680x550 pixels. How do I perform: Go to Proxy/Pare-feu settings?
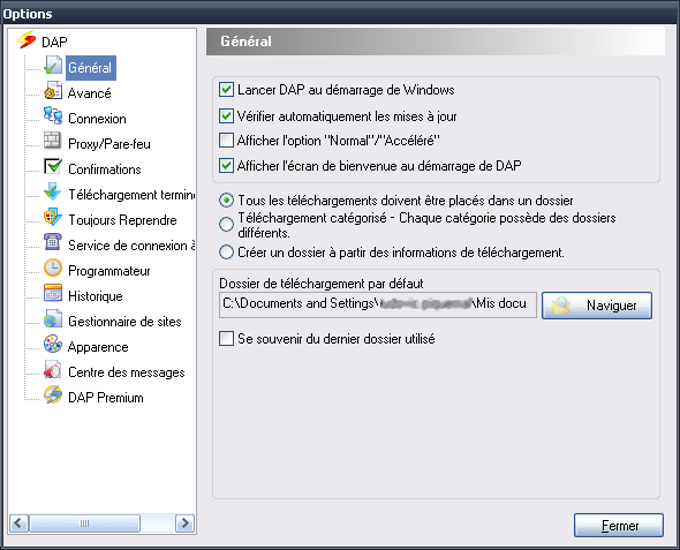tap(109, 144)
